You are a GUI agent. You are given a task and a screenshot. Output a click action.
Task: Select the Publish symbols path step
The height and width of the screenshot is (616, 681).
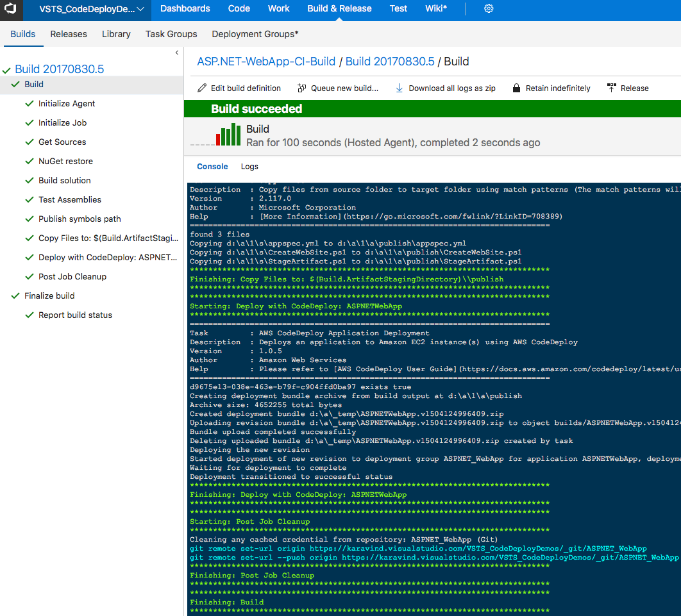pos(80,219)
